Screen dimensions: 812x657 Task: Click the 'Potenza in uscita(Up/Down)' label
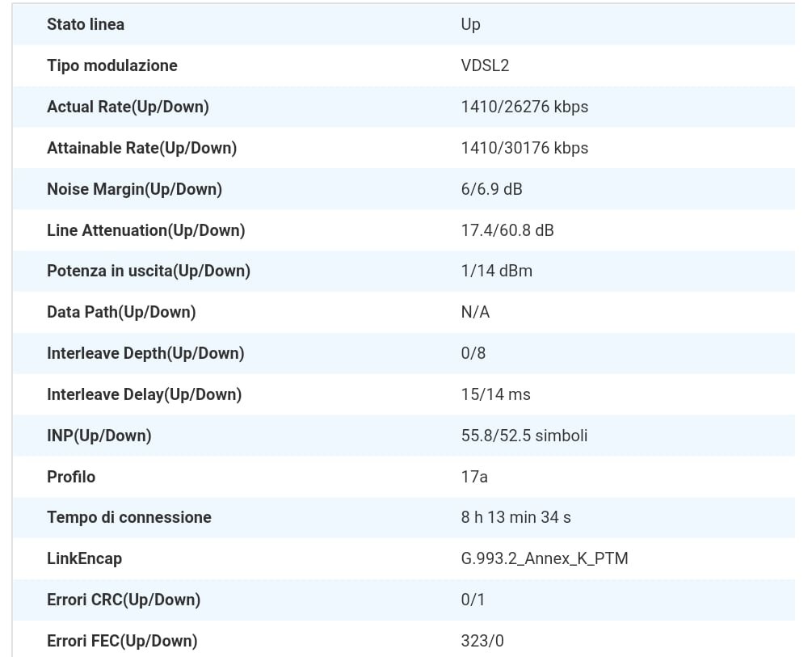(x=149, y=271)
